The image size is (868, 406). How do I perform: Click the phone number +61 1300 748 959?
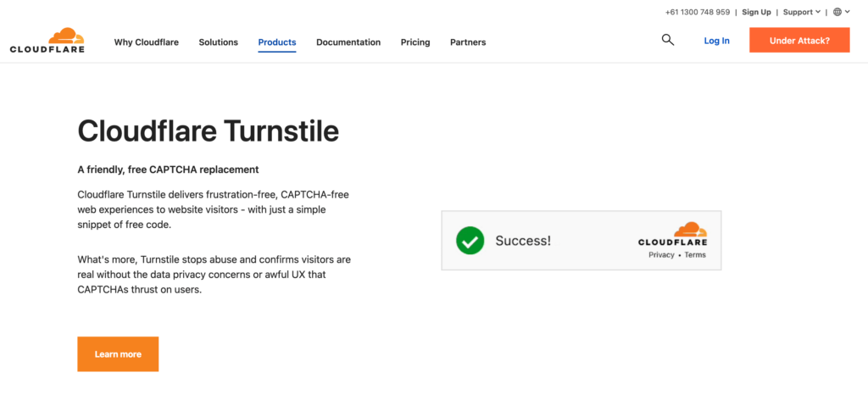point(698,12)
